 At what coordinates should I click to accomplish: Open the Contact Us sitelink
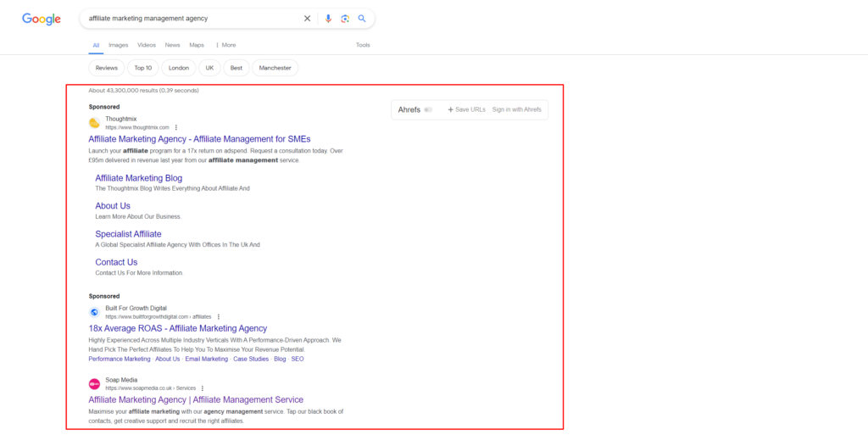point(116,262)
